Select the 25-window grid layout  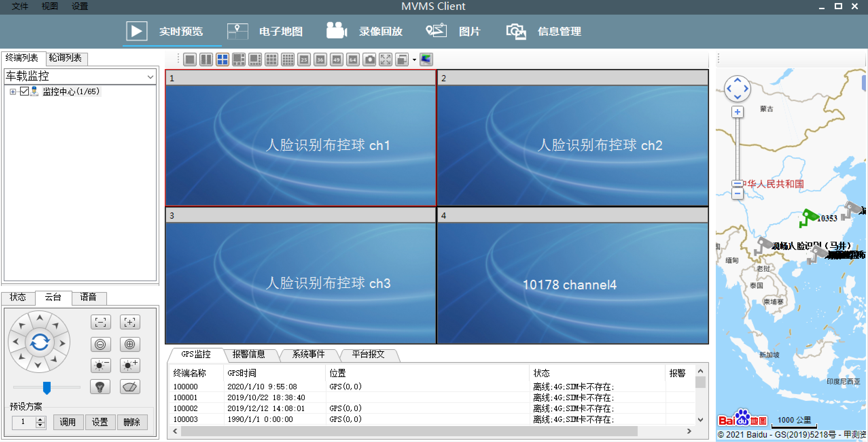click(304, 60)
